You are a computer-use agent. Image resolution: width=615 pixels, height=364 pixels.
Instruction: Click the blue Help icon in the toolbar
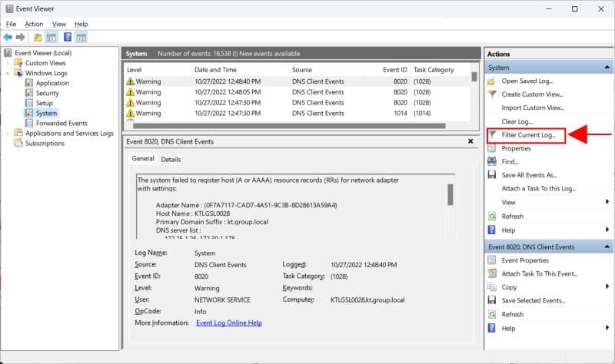point(68,37)
